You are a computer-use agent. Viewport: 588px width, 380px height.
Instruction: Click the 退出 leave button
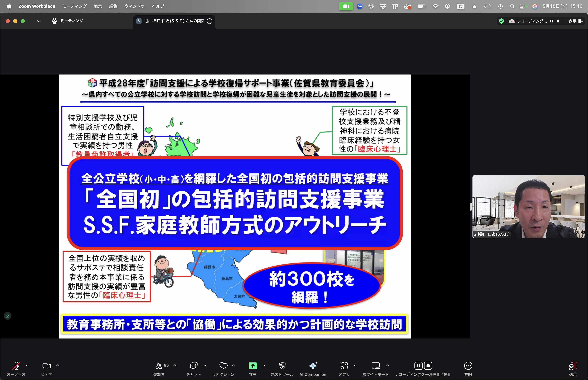pos(573,368)
